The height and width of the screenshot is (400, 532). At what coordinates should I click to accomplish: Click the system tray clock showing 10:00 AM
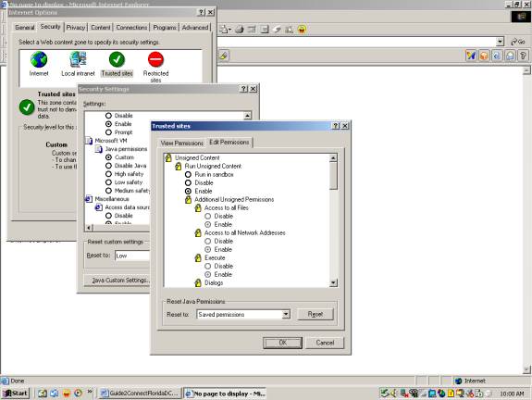(x=512, y=394)
